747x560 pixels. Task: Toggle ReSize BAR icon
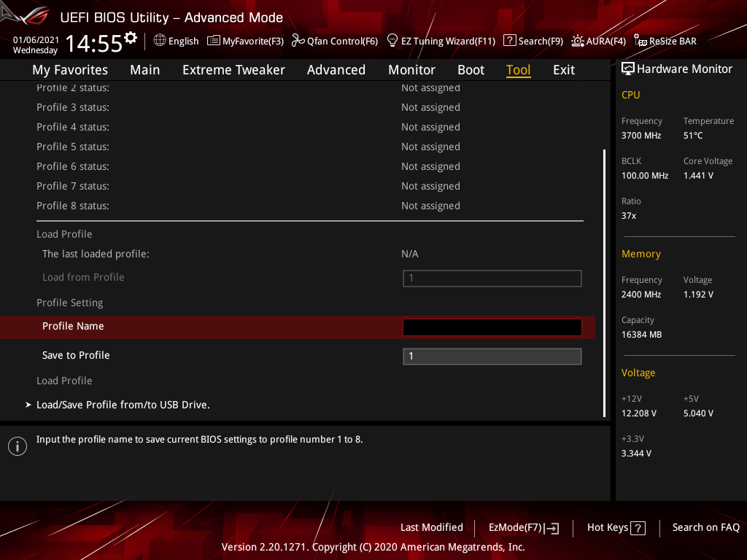pyautogui.click(x=640, y=41)
